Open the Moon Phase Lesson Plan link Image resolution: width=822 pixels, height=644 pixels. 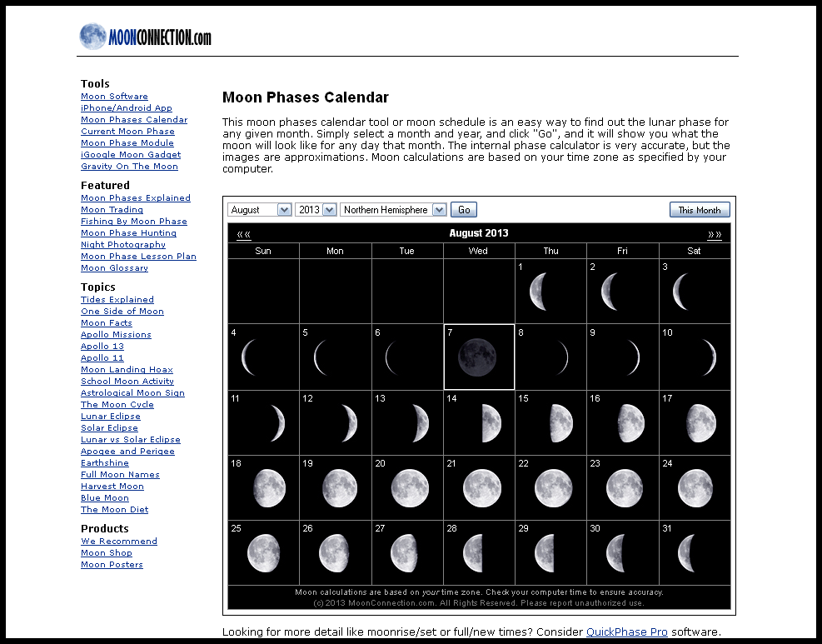pos(138,257)
